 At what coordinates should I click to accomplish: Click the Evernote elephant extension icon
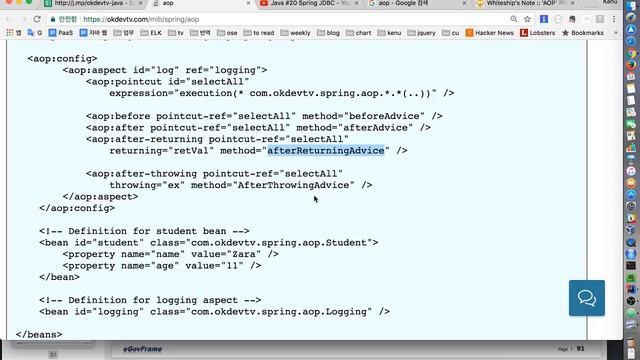coord(572,19)
